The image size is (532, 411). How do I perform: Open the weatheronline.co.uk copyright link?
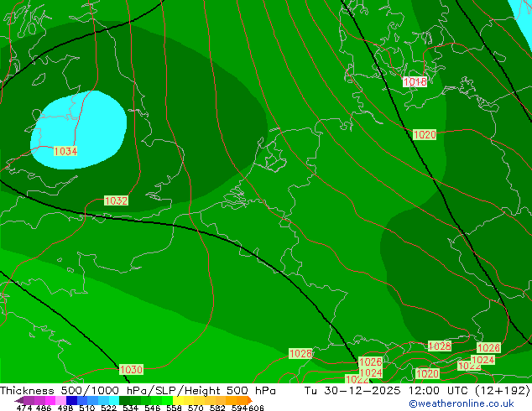(462, 403)
